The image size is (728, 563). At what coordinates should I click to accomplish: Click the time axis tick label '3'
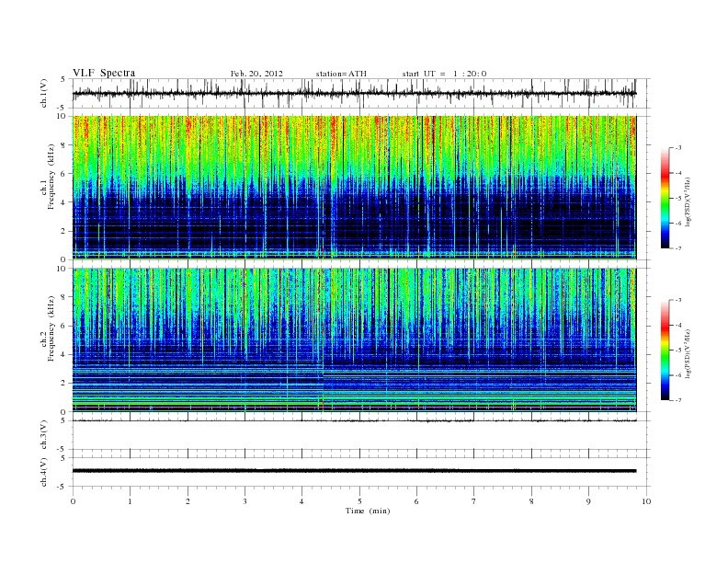pos(245,501)
